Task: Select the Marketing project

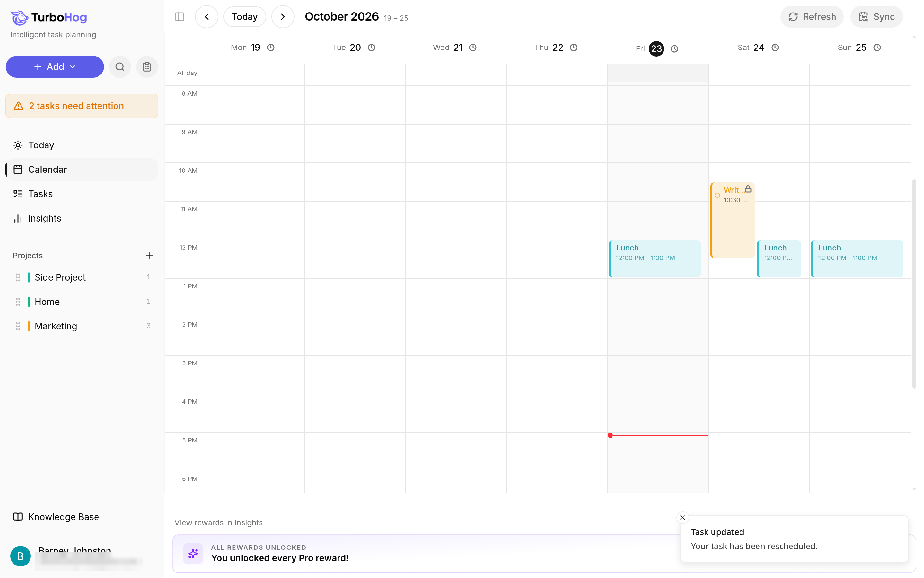Action: point(82,326)
